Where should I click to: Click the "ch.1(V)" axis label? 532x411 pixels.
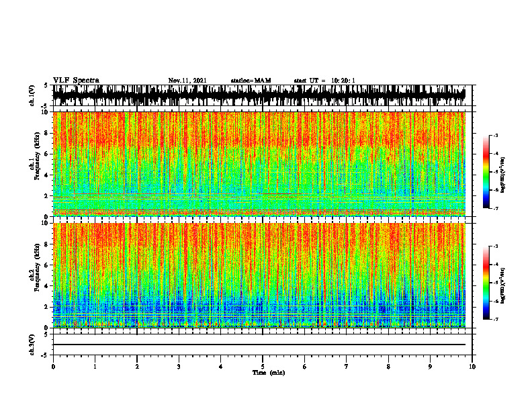tap(32, 95)
